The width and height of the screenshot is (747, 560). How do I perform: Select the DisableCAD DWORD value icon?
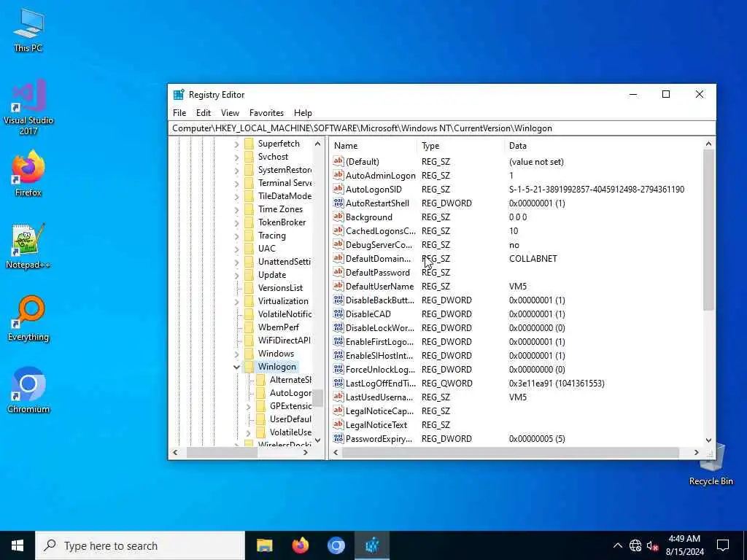tap(338, 314)
